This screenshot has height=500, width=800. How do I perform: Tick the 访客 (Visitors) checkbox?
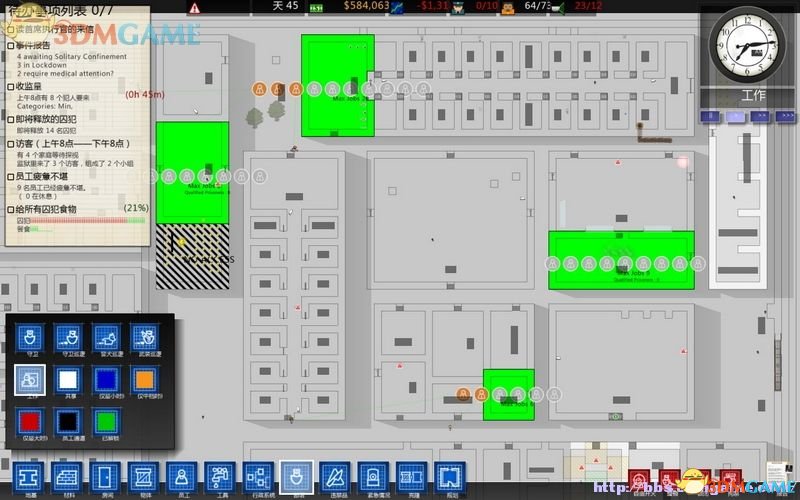click(x=11, y=144)
